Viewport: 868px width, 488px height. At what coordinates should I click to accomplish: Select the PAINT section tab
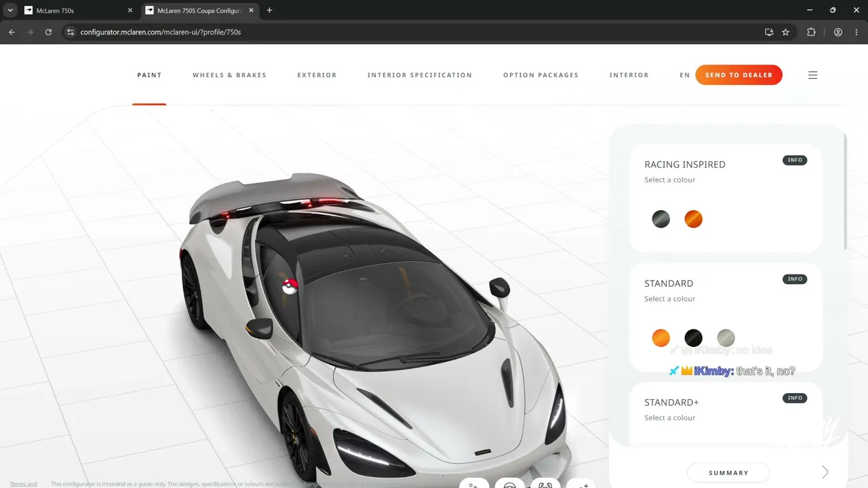click(x=149, y=75)
